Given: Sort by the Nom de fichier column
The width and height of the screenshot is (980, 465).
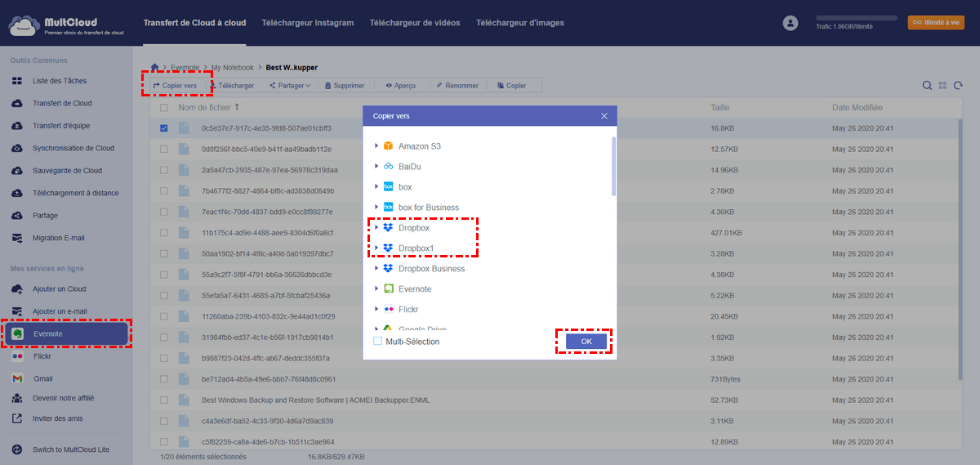Looking at the screenshot, I should pos(209,108).
